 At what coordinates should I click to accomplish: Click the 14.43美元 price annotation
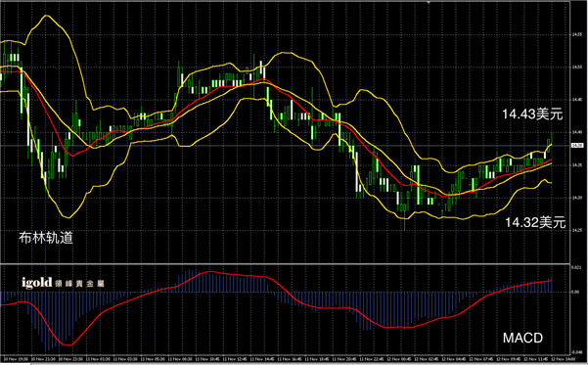[x=532, y=114]
